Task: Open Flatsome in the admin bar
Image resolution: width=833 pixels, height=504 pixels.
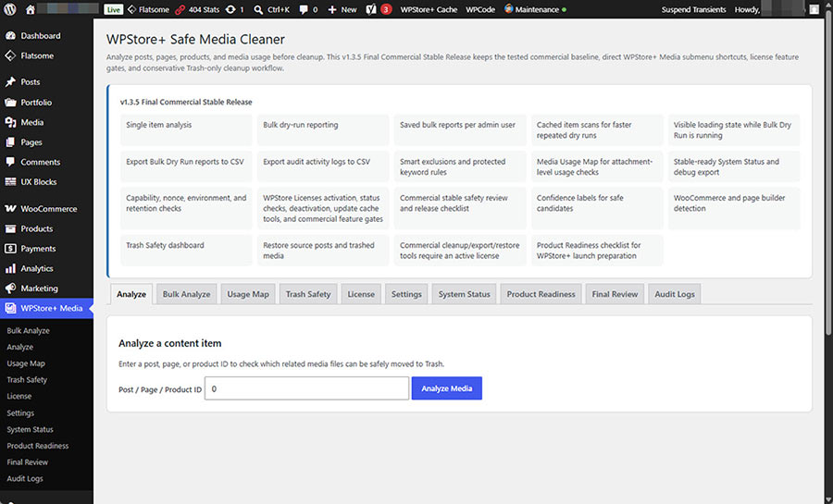Action: point(148,9)
